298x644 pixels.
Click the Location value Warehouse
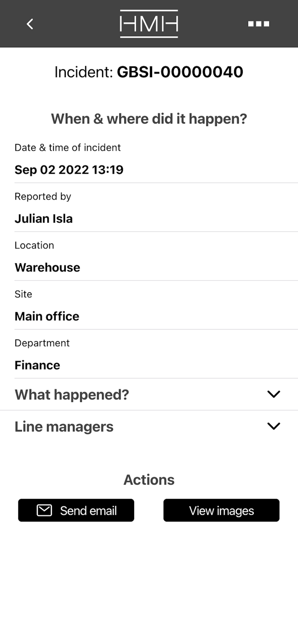pos(47,267)
